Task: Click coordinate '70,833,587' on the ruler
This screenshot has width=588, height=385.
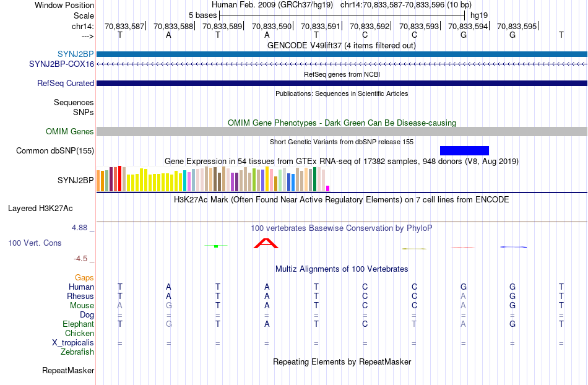Action: tap(124, 26)
